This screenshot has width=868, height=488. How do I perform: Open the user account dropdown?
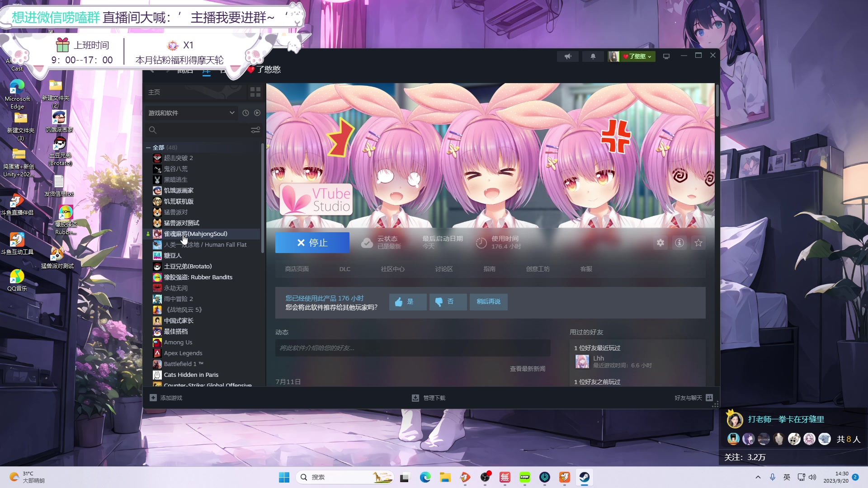click(632, 56)
